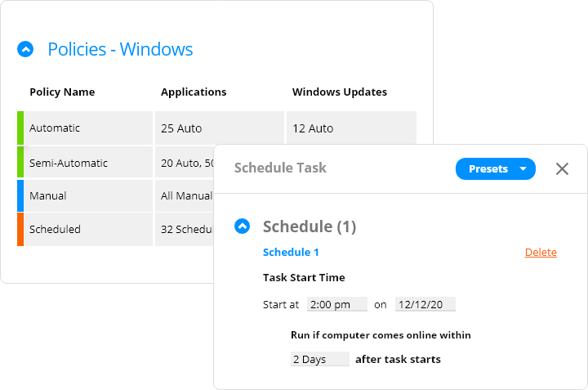The width and height of the screenshot is (588, 390).
Task: Open the Presets dropdown
Action: point(496,169)
